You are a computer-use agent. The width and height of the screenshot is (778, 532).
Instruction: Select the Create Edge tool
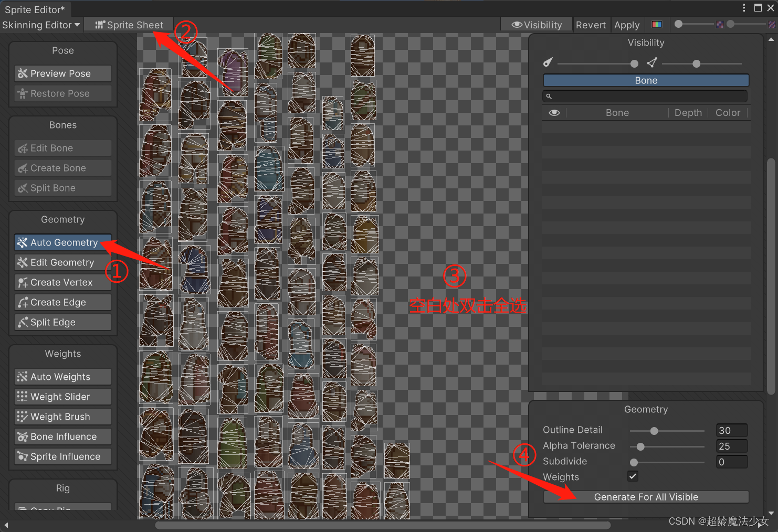pyautogui.click(x=63, y=302)
